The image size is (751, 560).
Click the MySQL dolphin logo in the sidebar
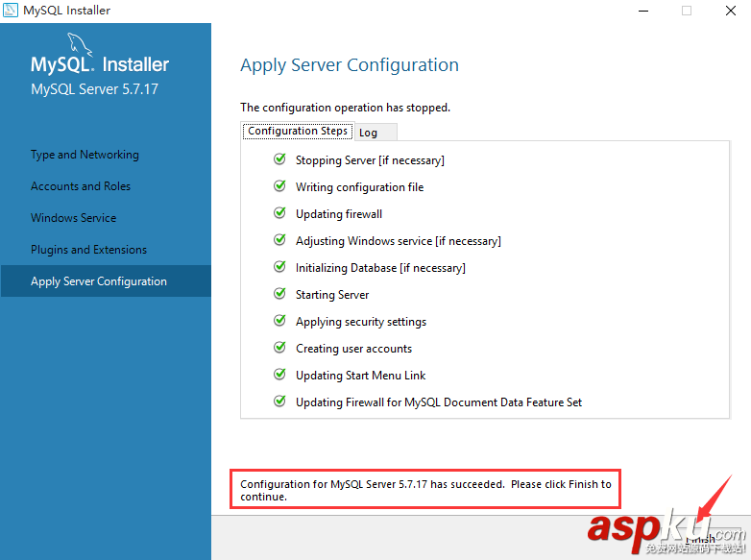pos(79,44)
